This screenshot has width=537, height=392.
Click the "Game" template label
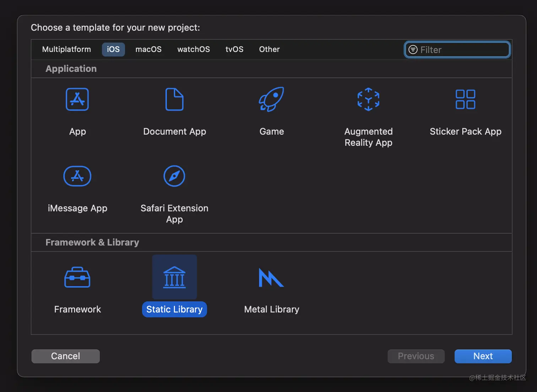[272, 132]
